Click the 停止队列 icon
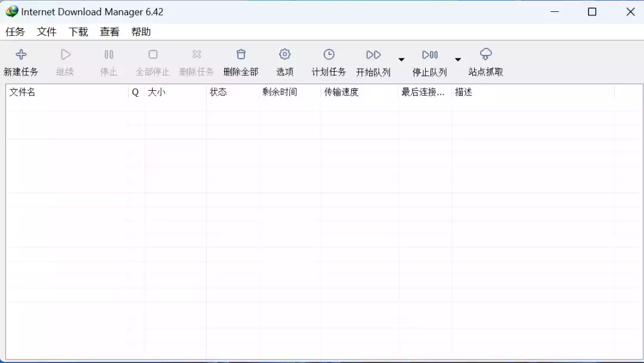The width and height of the screenshot is (644, 363). click(430, 55)
